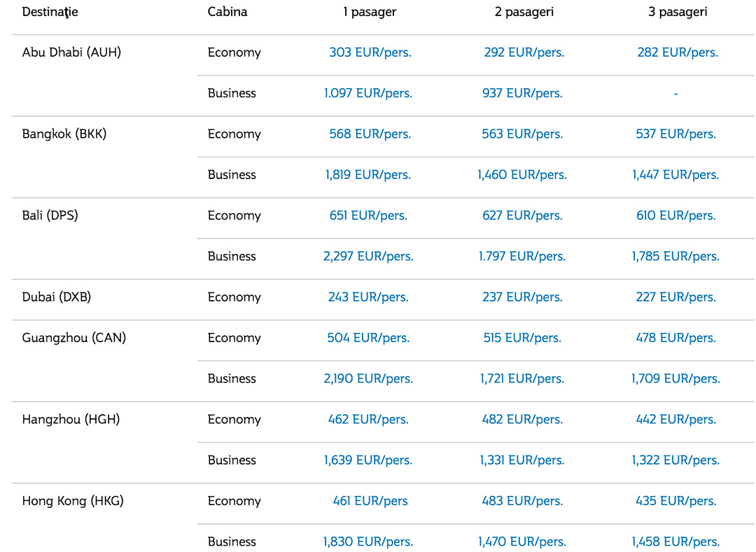Image resolution: width=756 pixels, height=552 pixels.
Task: Click the 2 pasageri column header
Action: pos(524,12)
